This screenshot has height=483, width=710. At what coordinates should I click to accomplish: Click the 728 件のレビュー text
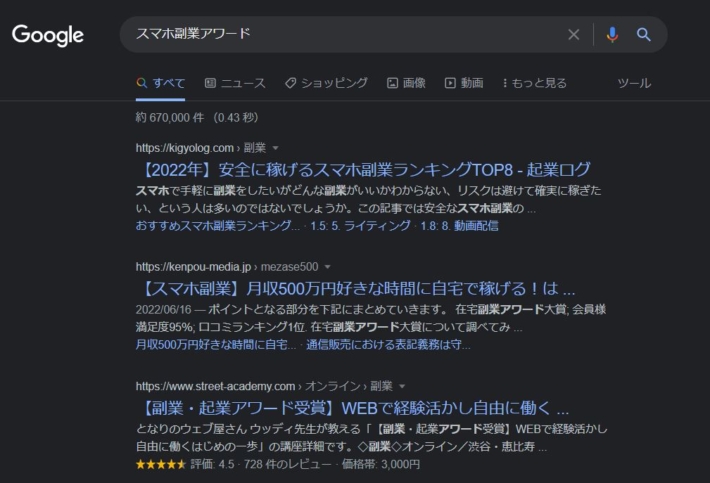[x=288, y=464]
